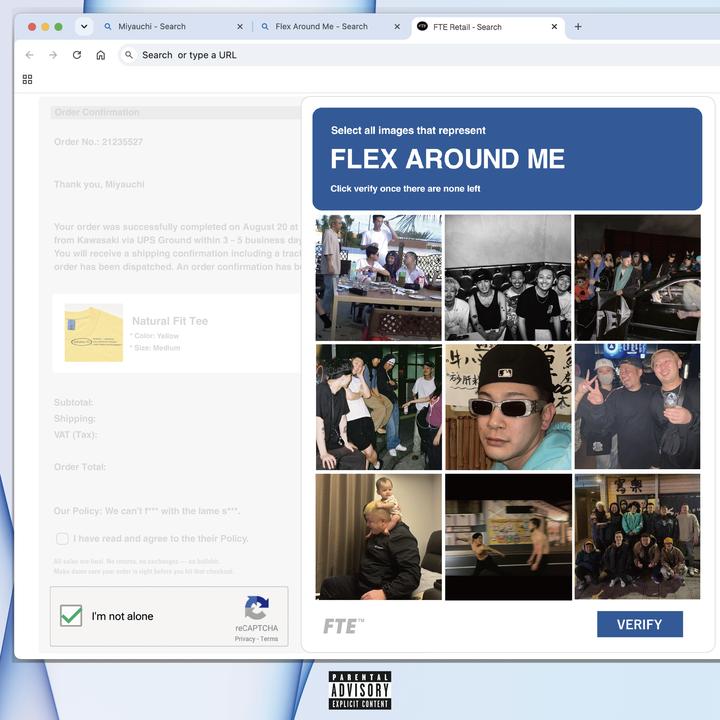Select the street group photo with green door
Viewport: 720px width, 720px height.
point(379,407)
